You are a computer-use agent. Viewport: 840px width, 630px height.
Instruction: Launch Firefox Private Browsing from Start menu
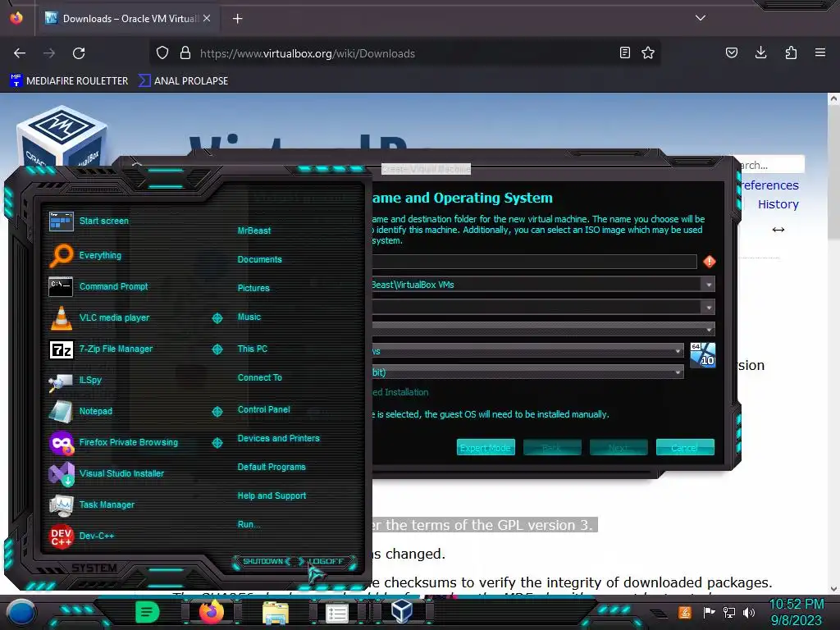tap(61, 442)
